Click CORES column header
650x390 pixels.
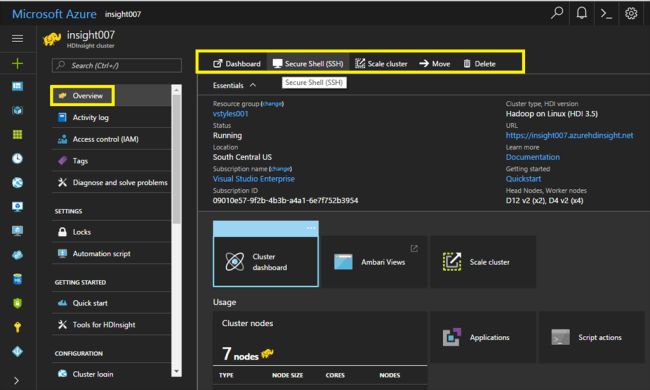(335, 375)
